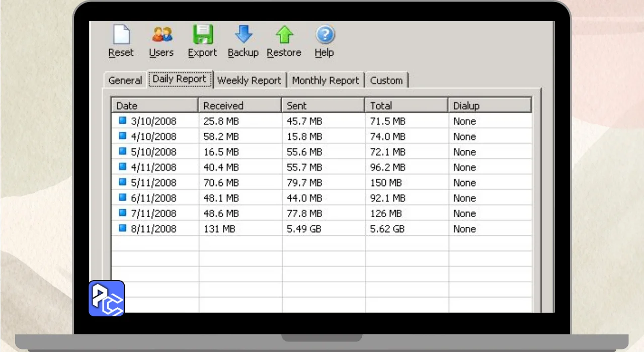
Task: Click the None dialup value for 8/11/2008
Action: [x=464, y=229]
